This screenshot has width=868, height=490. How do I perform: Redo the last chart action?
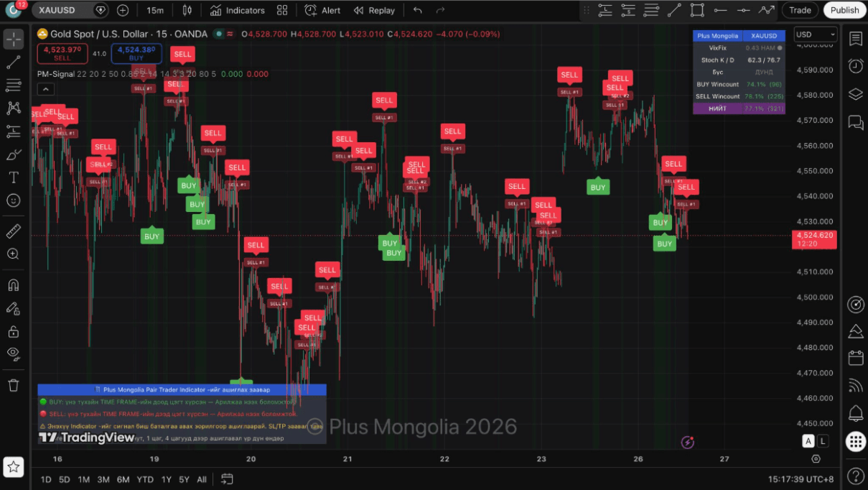point(440,10)
